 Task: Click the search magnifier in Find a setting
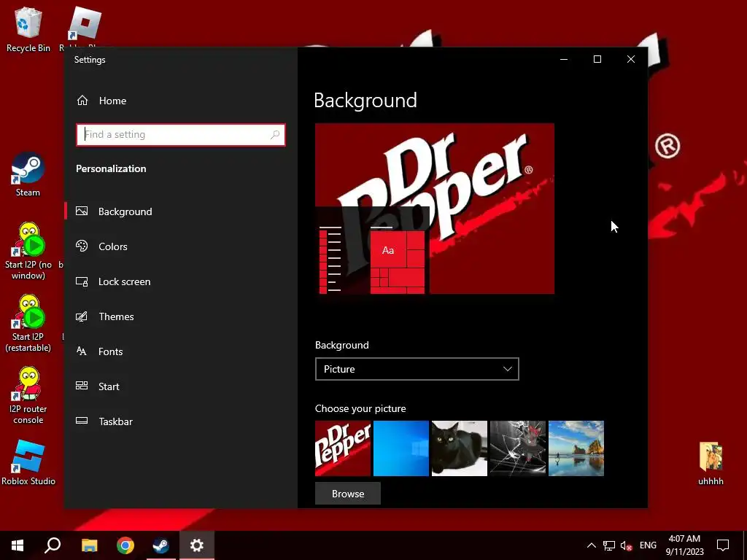pos(275,135)
